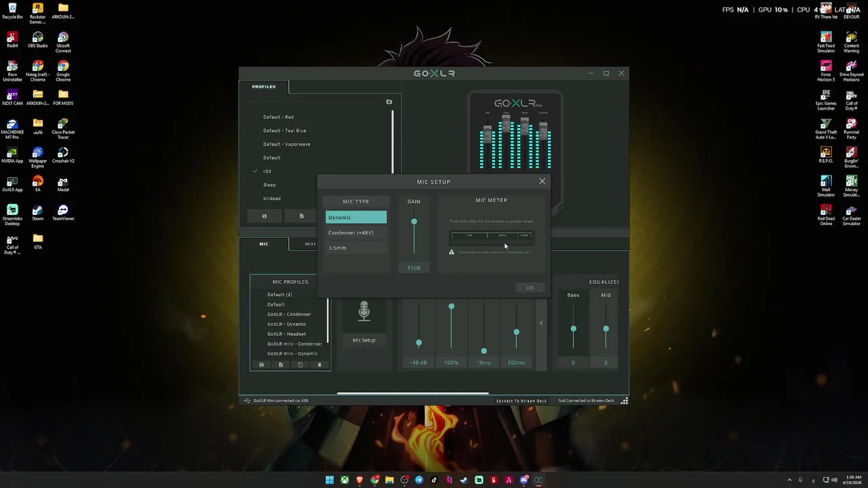Click the new profile icon beside save
Image resolution: width=868 pixels, height=488 pixels.
[302, 216]
